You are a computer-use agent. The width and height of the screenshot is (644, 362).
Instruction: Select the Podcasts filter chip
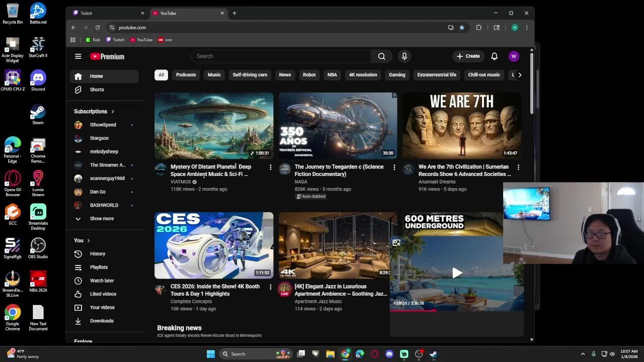(186, 75)
